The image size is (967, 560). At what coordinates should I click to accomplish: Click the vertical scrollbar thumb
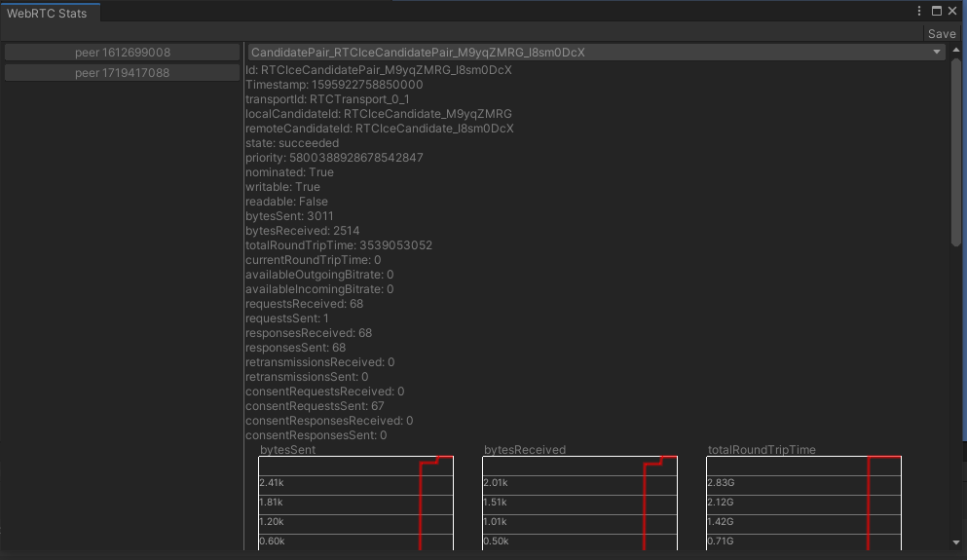(x=956, y=153)
